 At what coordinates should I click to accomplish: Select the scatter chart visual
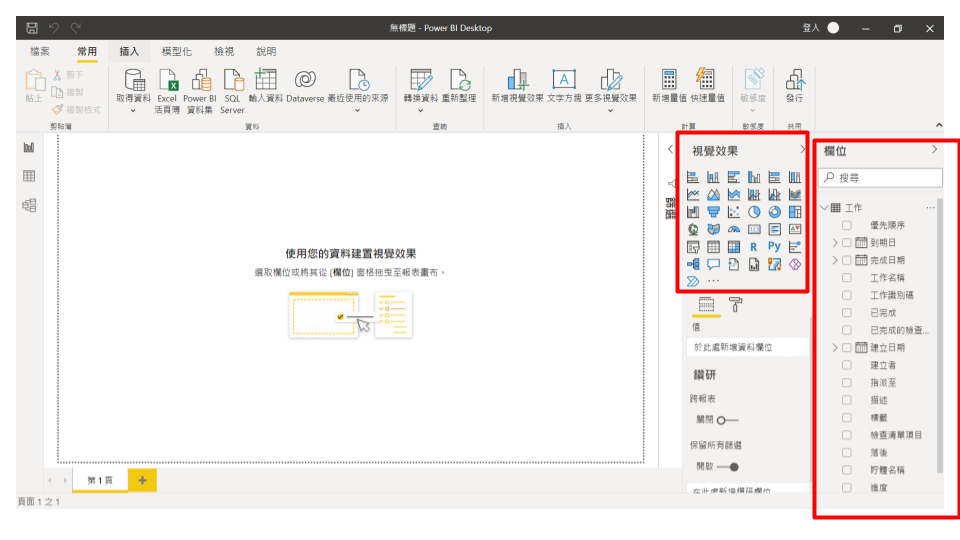pyautogui.click(x=733, y=212)
